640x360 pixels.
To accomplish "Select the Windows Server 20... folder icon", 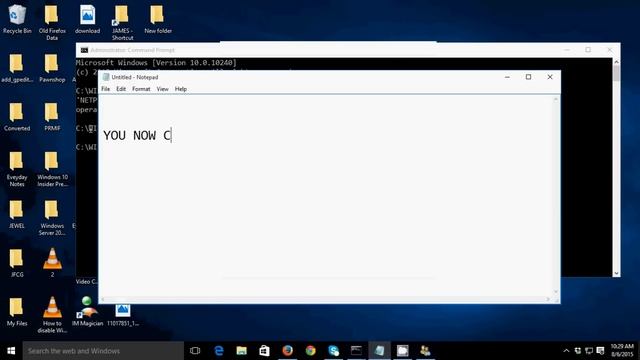I will (52, 218).
